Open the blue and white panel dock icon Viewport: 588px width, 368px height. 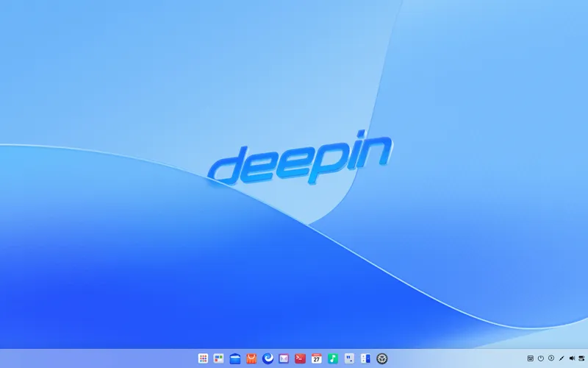(365, 358)
